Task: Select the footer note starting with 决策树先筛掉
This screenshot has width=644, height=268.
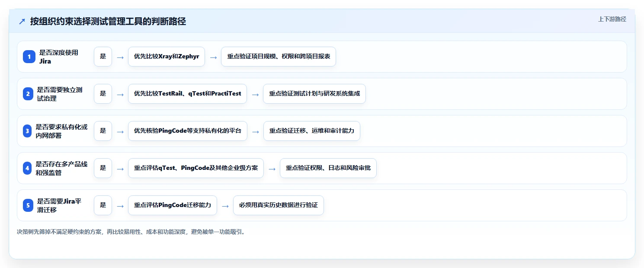Action: point(131,232)
